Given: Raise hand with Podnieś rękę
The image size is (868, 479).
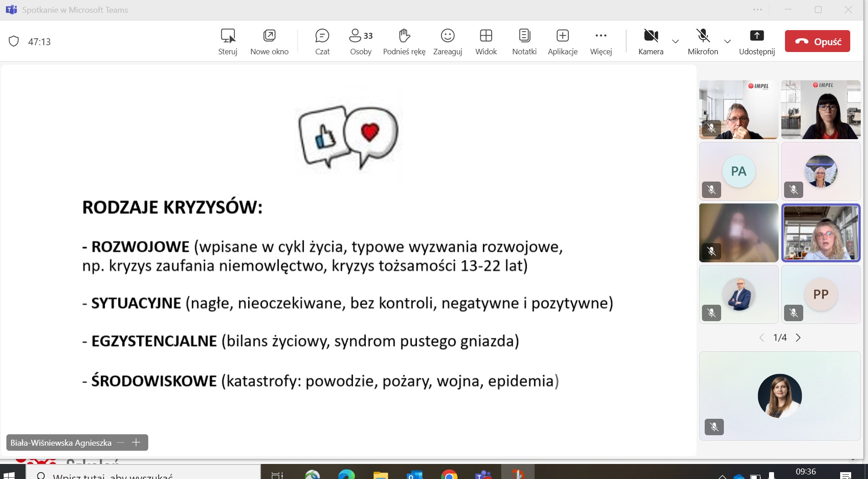Looking at the screenshot, I should [x=404, y=42].
